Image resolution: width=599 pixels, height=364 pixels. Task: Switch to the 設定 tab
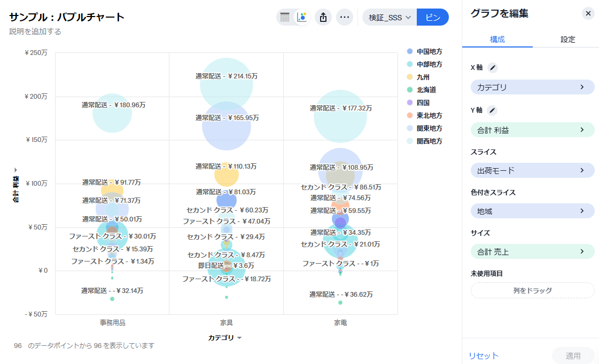567,39
